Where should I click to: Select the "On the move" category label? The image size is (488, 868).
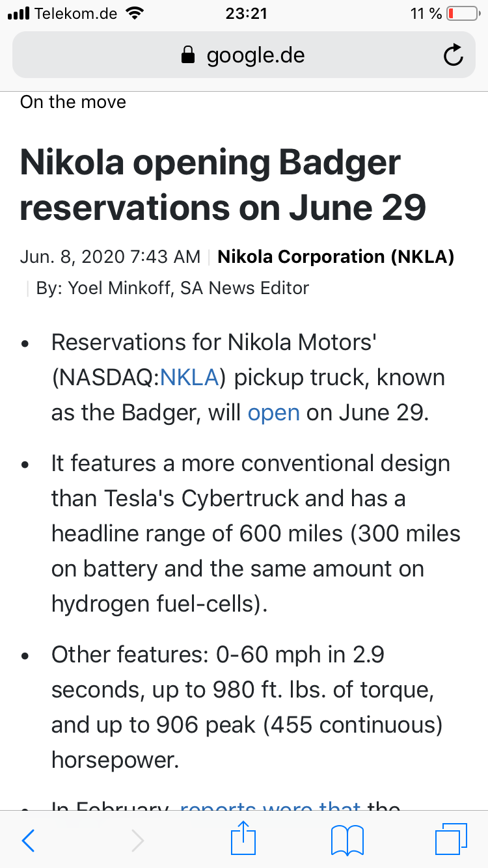(x=73, y=102)
